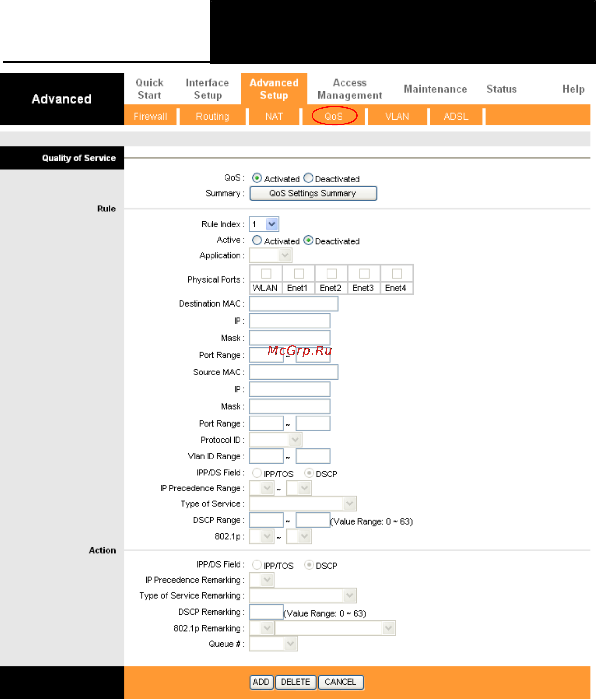
Task: Set rule Active to Deactivated
Action: (x=308, y=240)
